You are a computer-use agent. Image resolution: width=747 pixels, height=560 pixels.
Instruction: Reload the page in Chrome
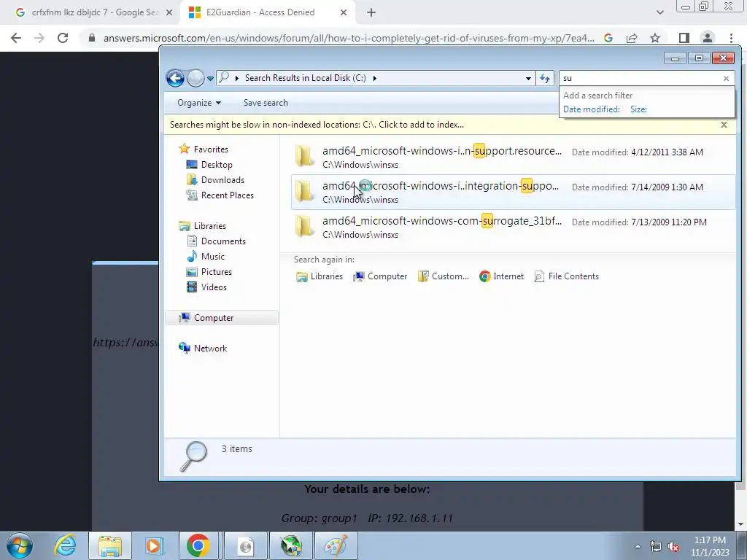click(x=63, y=38)
